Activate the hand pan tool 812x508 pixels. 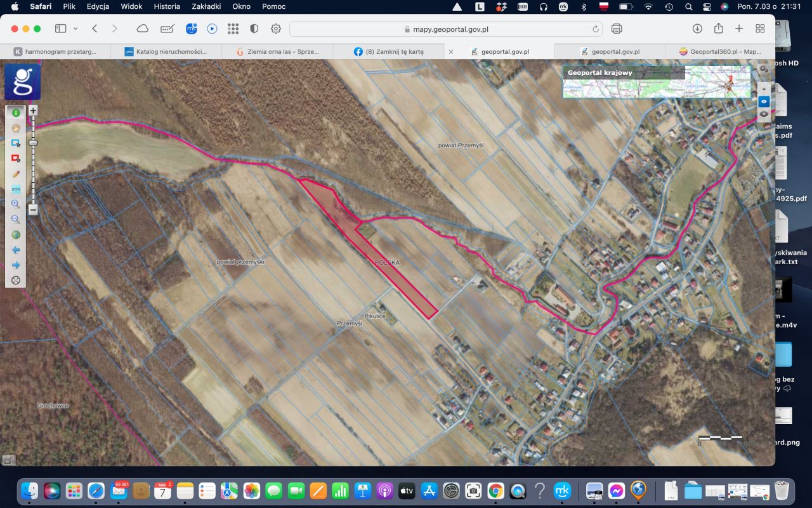click(x=16, y=128)
